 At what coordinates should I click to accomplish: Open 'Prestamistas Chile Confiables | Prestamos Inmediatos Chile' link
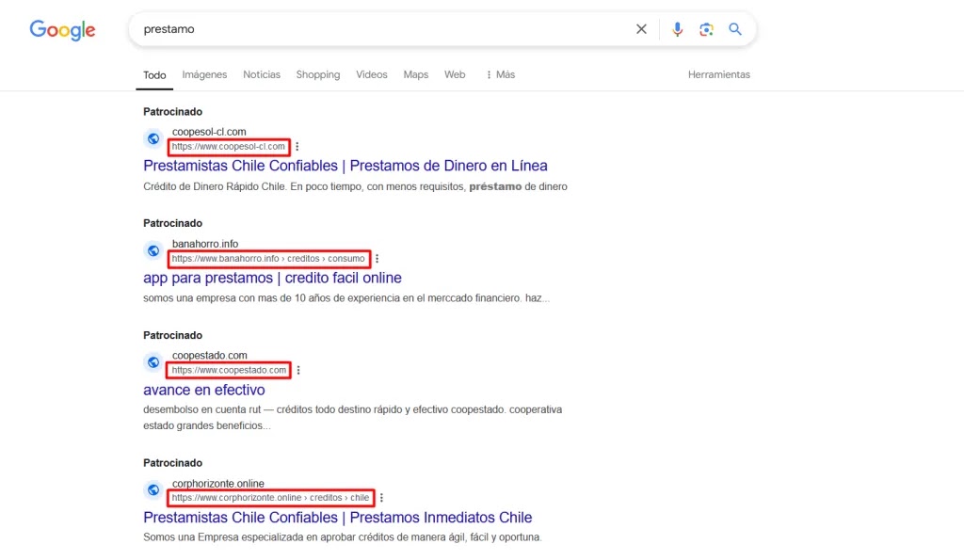click(x=338, y=517)
